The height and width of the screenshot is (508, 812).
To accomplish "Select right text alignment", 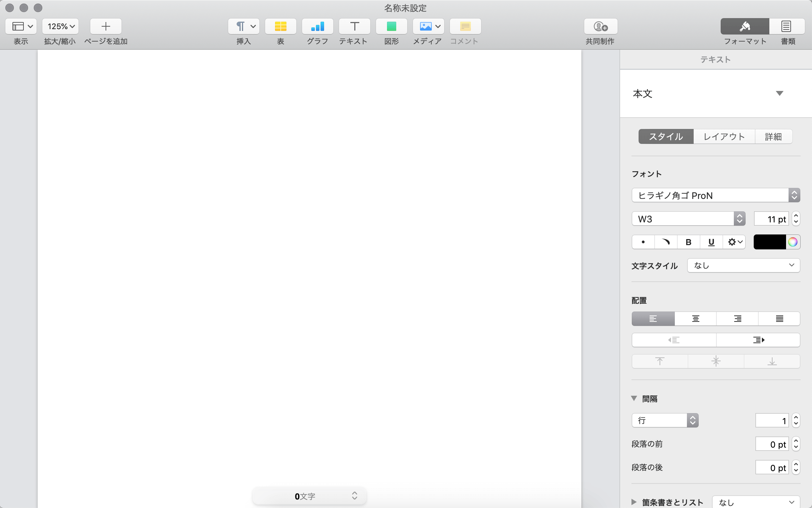I will pyautogui.click(x=737, y=319).
